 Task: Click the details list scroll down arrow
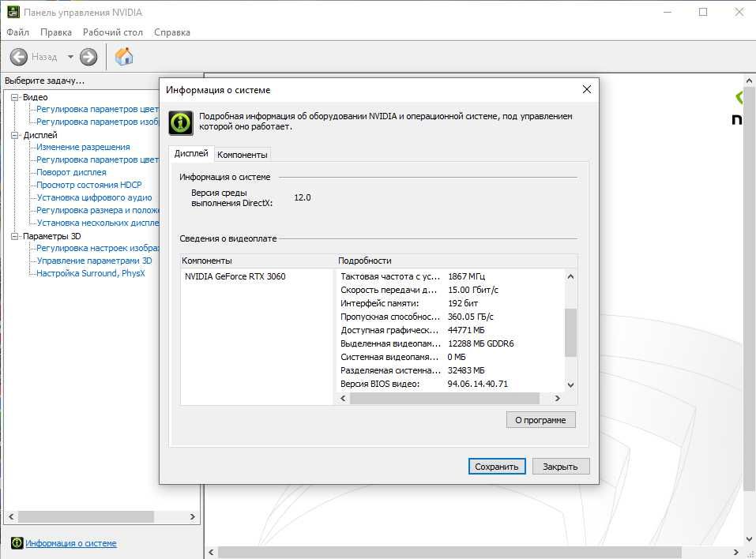570,385
